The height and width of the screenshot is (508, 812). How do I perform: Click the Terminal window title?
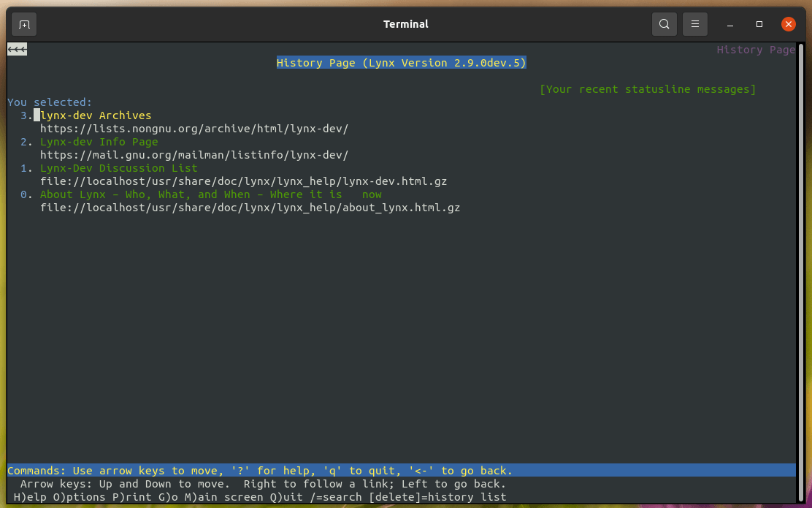pos(405,23)
